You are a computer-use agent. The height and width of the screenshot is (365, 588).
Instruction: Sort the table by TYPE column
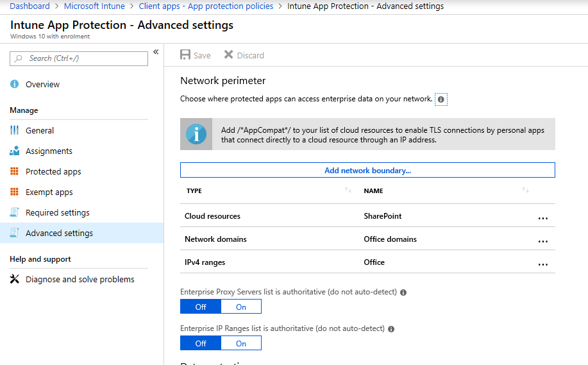click(348, 191)
